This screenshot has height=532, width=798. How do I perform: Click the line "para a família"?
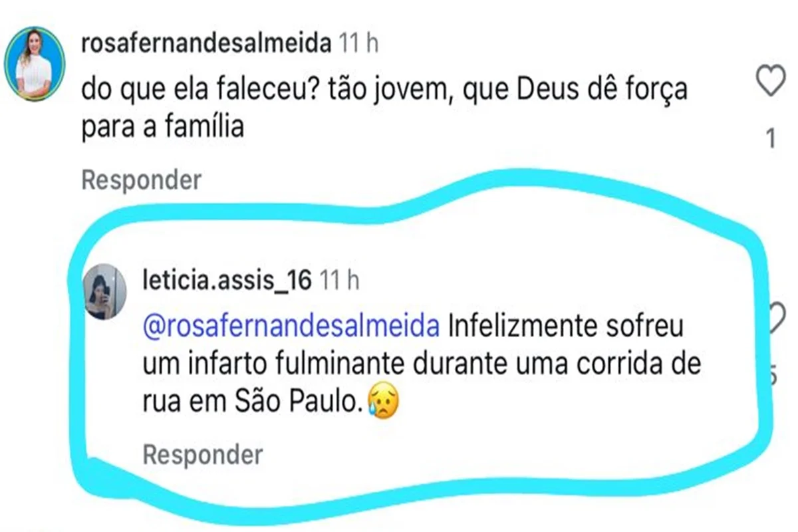[163, 126]
